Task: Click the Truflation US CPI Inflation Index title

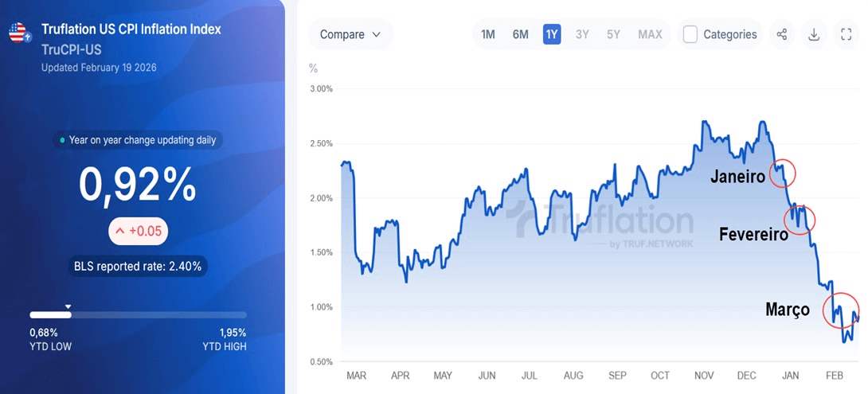Action: point(131,29)
